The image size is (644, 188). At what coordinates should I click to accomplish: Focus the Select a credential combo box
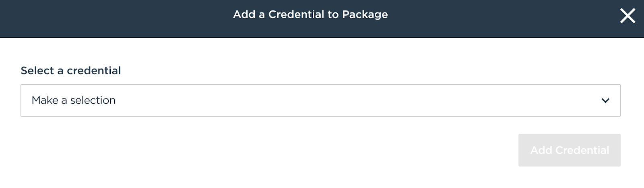tap(320, 100)
